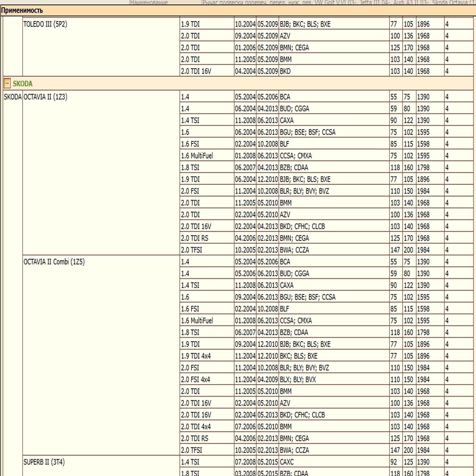476x476 pixels.
Task: Click the SKODA group header label
Action: point(23,84)
